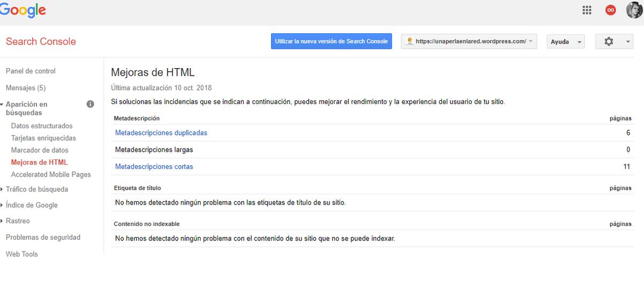
Task: Click the Metadescripciones largas row text
Action: click(154, 150)
